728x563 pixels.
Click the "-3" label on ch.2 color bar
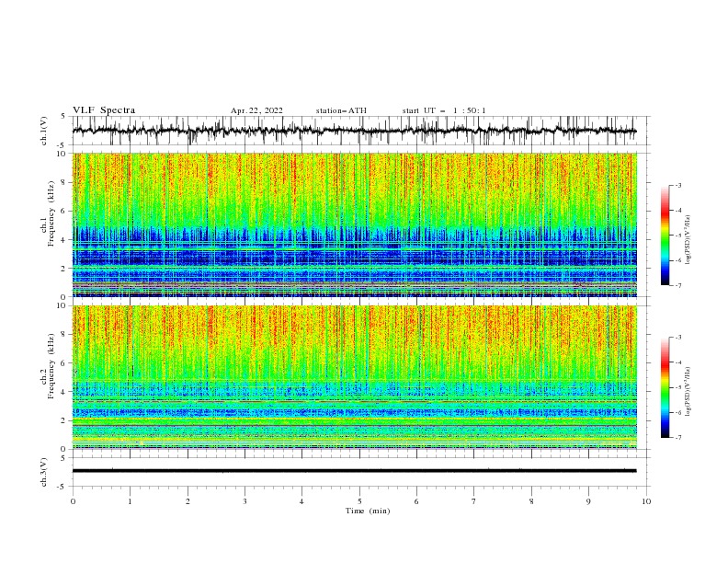click(677, 338)
